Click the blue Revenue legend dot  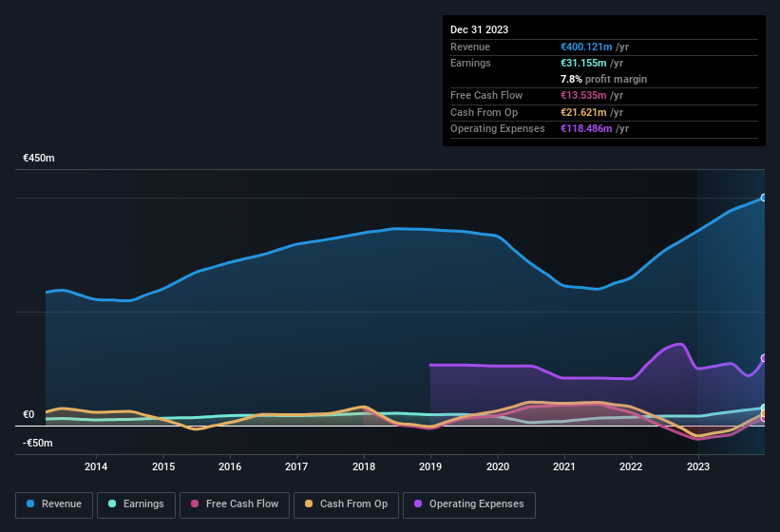[32, 504]
